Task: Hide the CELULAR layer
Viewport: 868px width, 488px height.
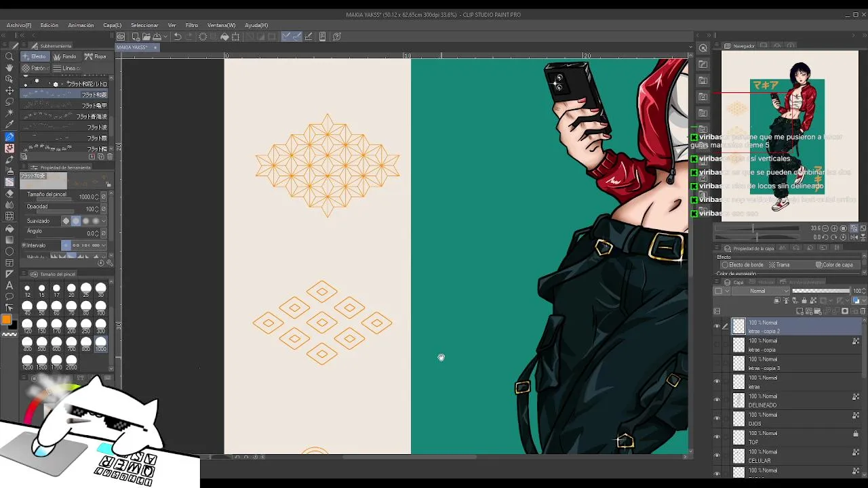Action: [x=717, y=455]
